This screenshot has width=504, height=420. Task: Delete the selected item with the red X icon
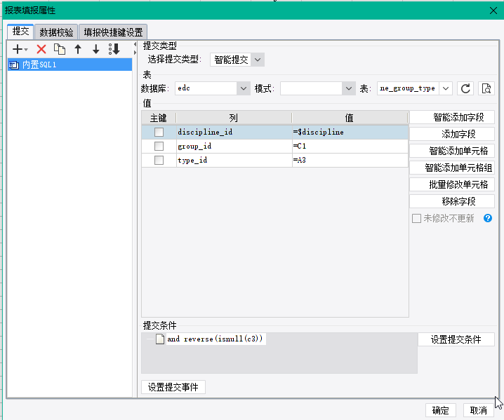(x=41, y=50)
